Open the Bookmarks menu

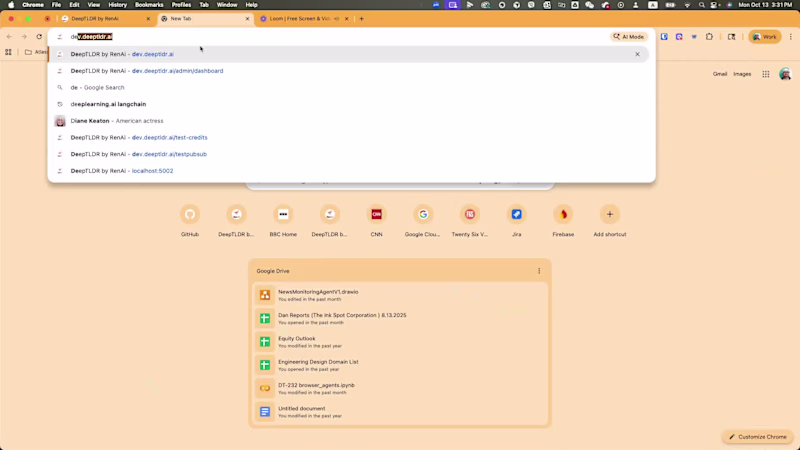[x=149, y=5]
